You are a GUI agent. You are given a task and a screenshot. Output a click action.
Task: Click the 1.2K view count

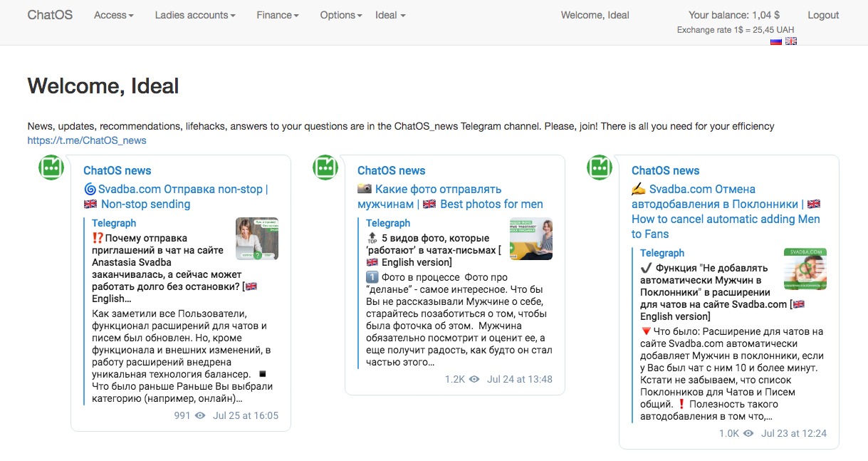[x=454, y=379]
